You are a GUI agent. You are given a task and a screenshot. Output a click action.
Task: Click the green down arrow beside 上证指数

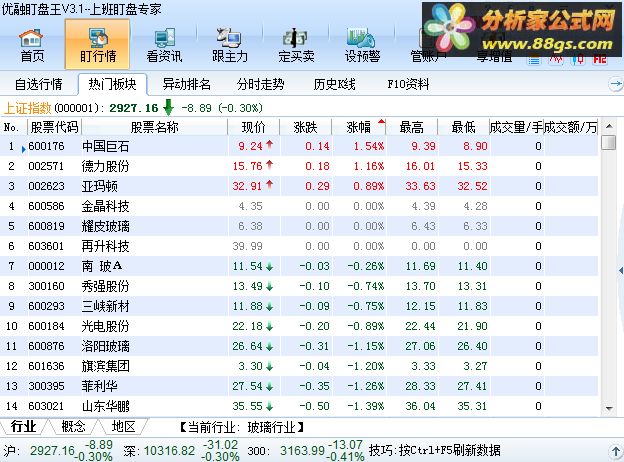pyautogui.click(x=169, y=107)
